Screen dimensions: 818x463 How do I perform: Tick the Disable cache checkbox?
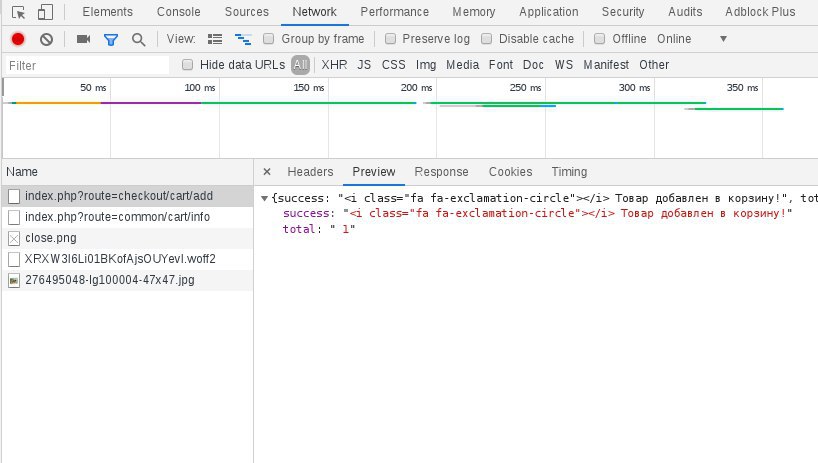(486, 39)
